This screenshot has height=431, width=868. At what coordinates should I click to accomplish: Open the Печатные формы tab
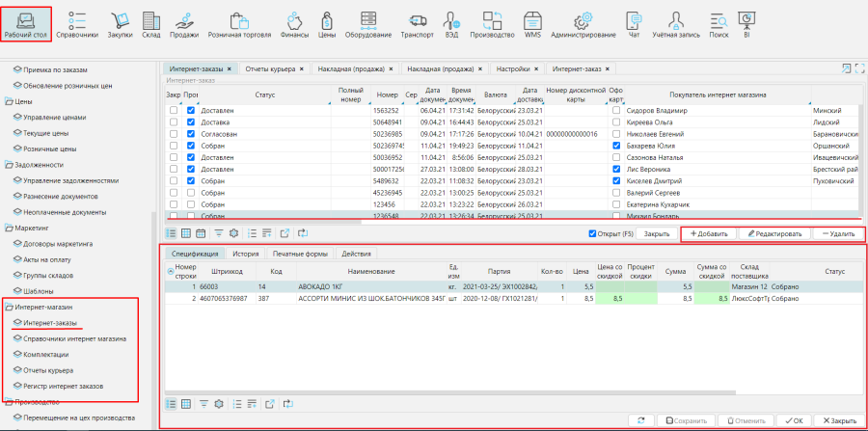point(298,254)
